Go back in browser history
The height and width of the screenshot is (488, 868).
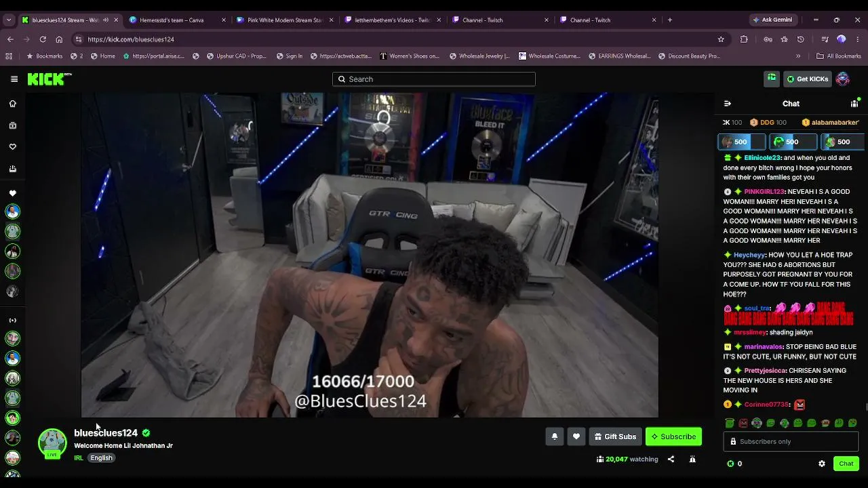coord(10,39)
